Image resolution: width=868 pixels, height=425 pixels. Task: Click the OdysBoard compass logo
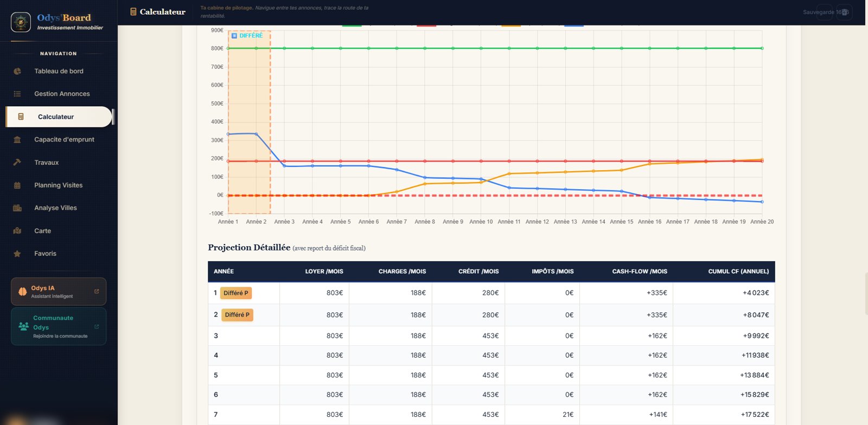point(21,22)
